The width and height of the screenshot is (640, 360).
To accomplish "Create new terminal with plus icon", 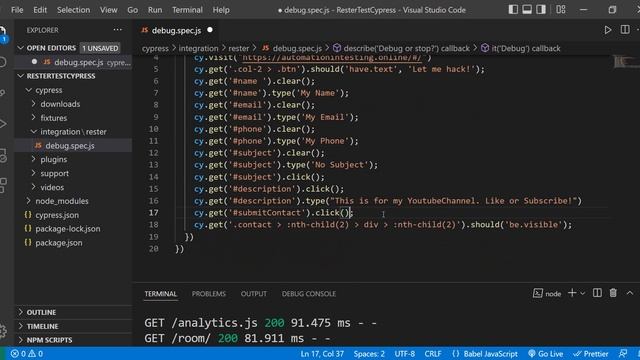I will [x=572, y=293].
